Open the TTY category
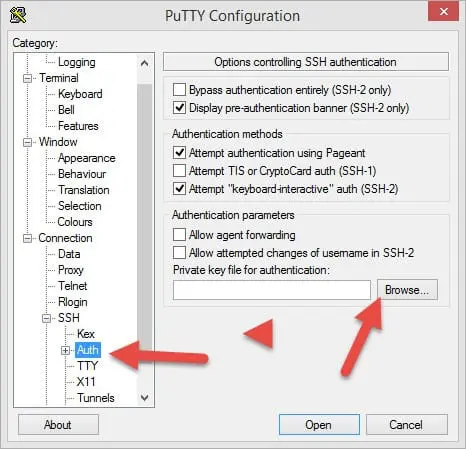Image resolution: width=466 pixels, height=449 pixels. [x=87, y=366]
